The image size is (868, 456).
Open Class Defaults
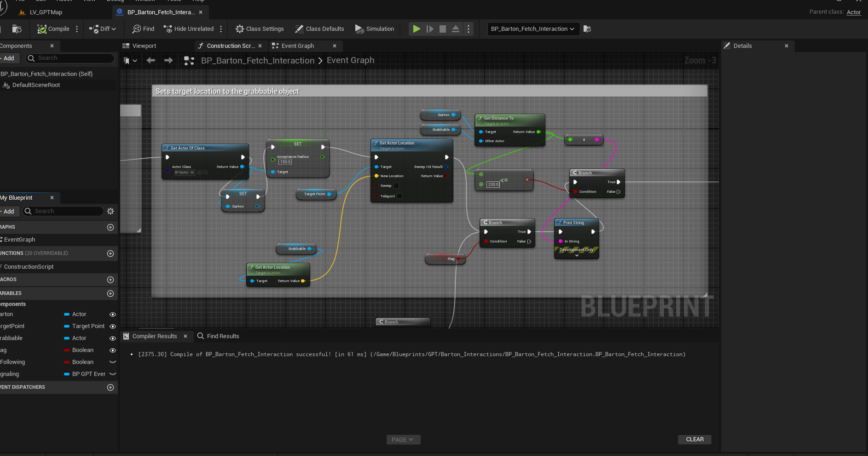(319, 29)
